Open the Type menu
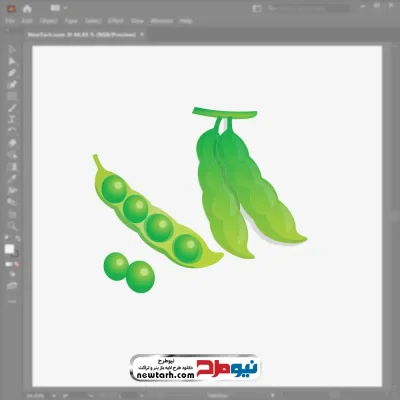Screen dimensions: 400x400 71,21
